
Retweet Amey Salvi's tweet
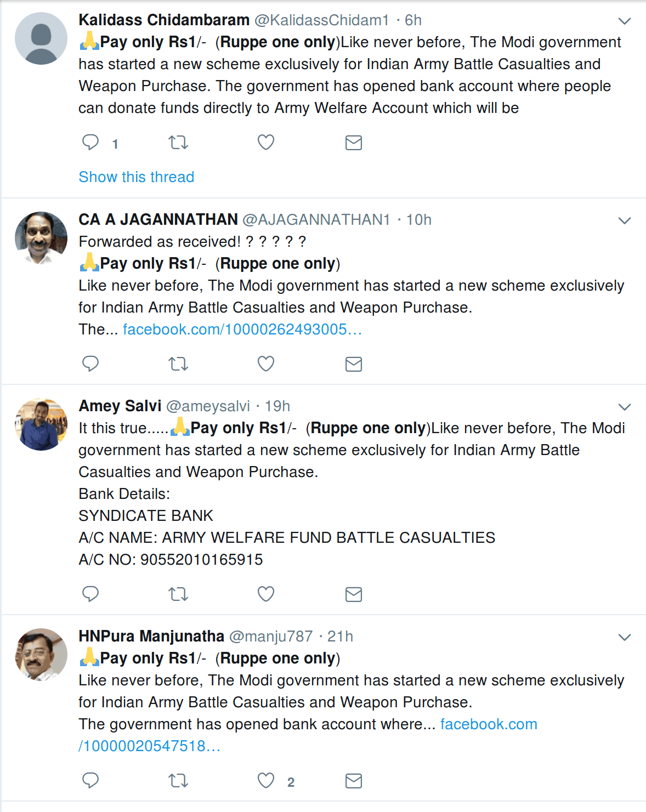click(x=178, y=594)
